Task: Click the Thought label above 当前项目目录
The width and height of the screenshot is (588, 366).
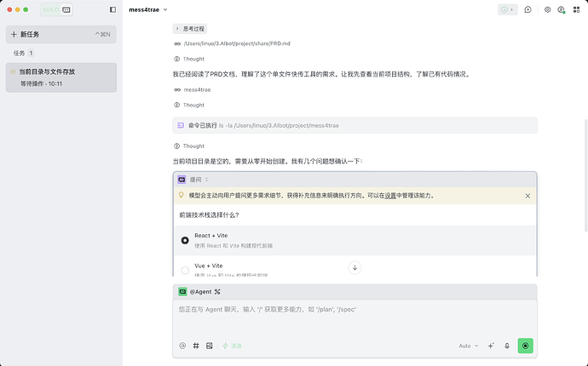Action: tap(193, 146)
